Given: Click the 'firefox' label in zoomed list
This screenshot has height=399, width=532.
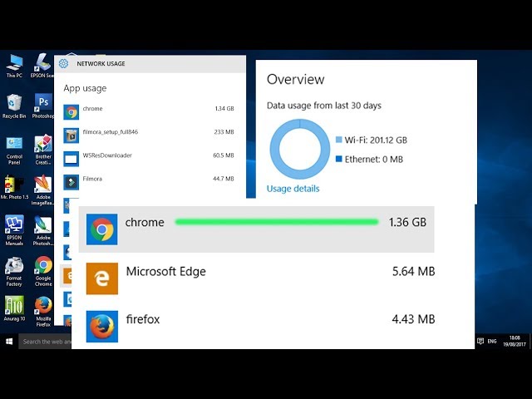Looking at the screenshot, I should click(143, 319).
